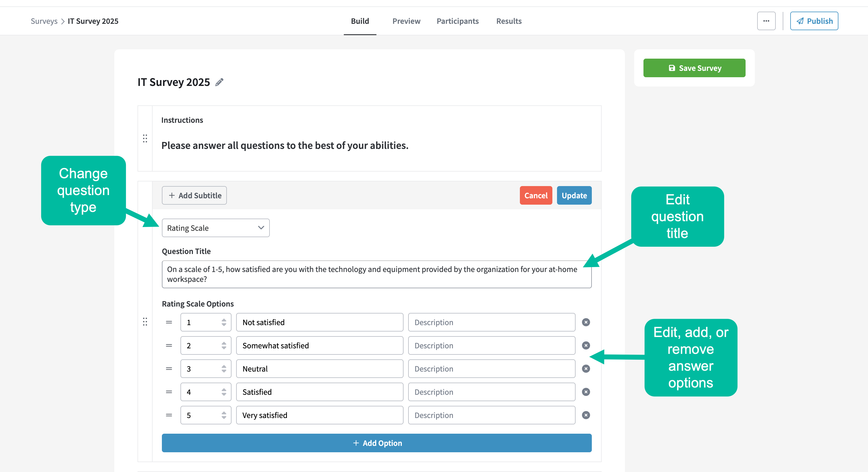Remove the 'Very satisfied' rating option
The width and height of the screenshot is (868, 472).
(586, 415)
